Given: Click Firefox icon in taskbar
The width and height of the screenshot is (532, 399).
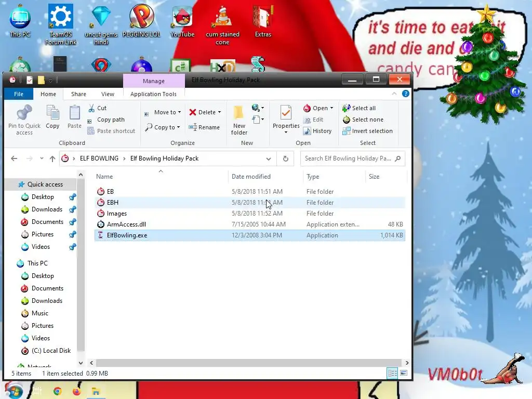Looking at the screenshot, I should pyautogui.click(x=77, y=391).
